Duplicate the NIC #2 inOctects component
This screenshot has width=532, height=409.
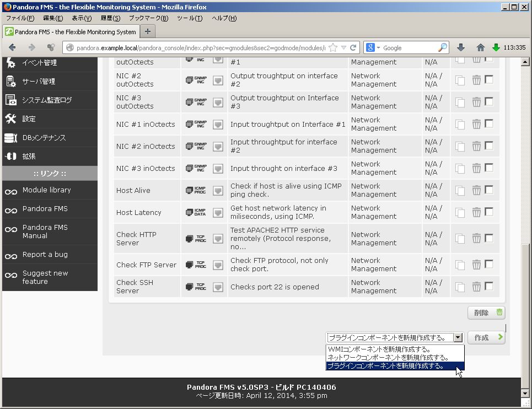[x=460, y=147]
